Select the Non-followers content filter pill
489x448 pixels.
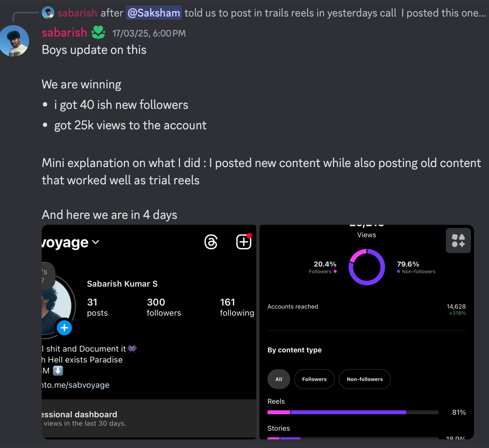(x=364, y=379)
